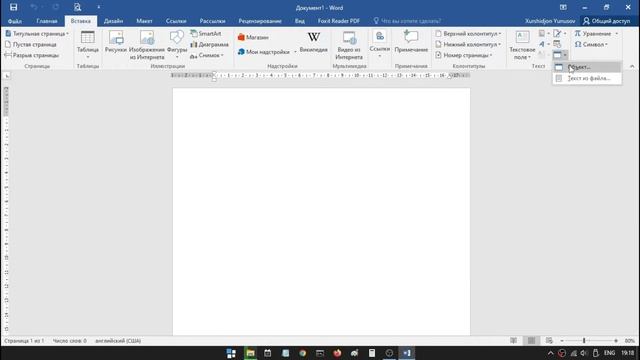Click the Object icon button in Text group
Screen dimensions: 640x360
[557, 55]
